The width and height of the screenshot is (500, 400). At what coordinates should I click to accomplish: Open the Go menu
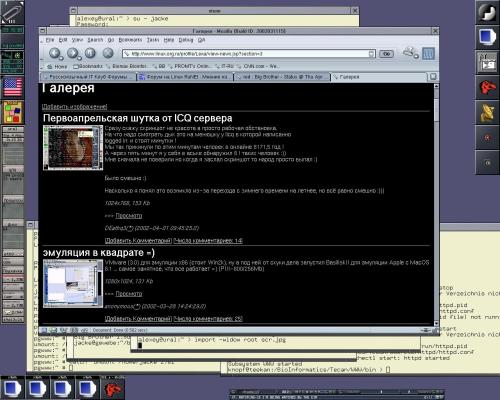[111, 40]
